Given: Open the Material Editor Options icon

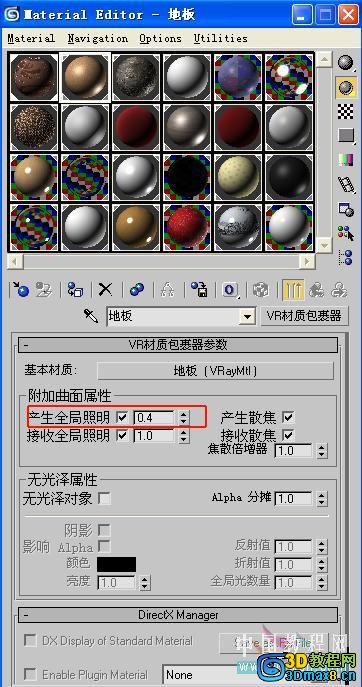Looking at the screenshot, I should click(x=346, y=209).
